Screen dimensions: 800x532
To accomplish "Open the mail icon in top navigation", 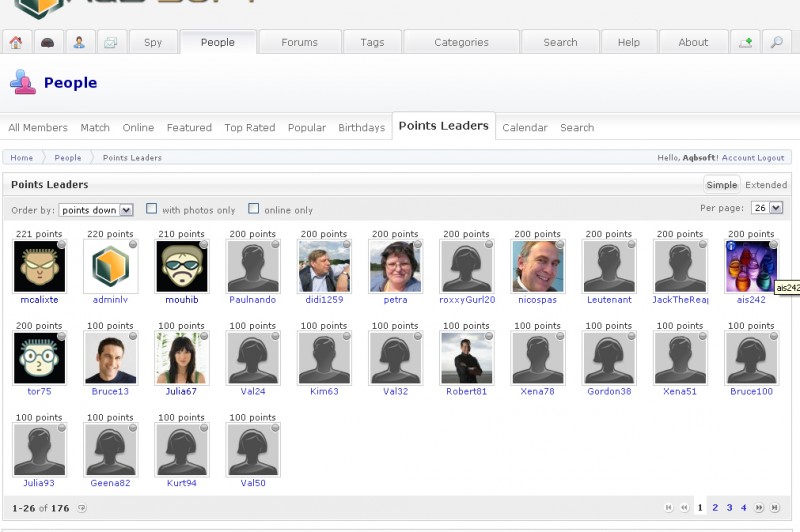I will tap(110, 42).
